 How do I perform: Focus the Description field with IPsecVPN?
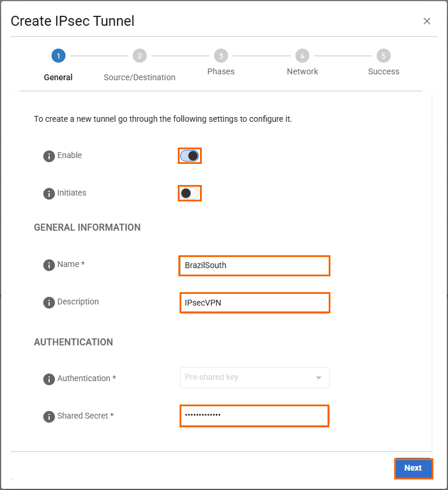254,303
